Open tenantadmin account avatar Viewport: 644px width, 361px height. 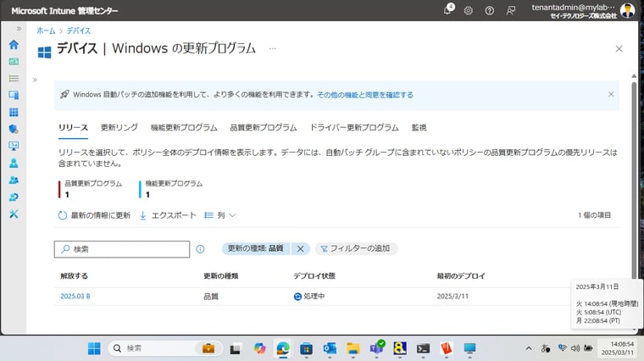[x=627, y=10]
